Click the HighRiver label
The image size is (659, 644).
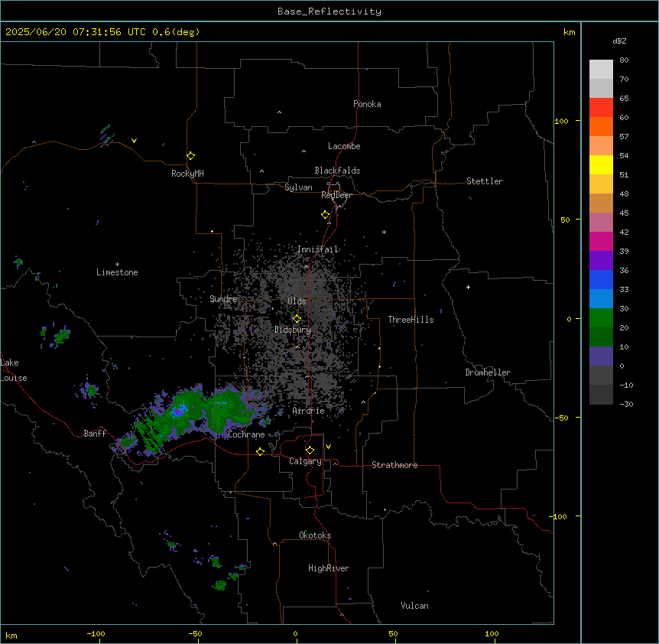tap(329, 568)
